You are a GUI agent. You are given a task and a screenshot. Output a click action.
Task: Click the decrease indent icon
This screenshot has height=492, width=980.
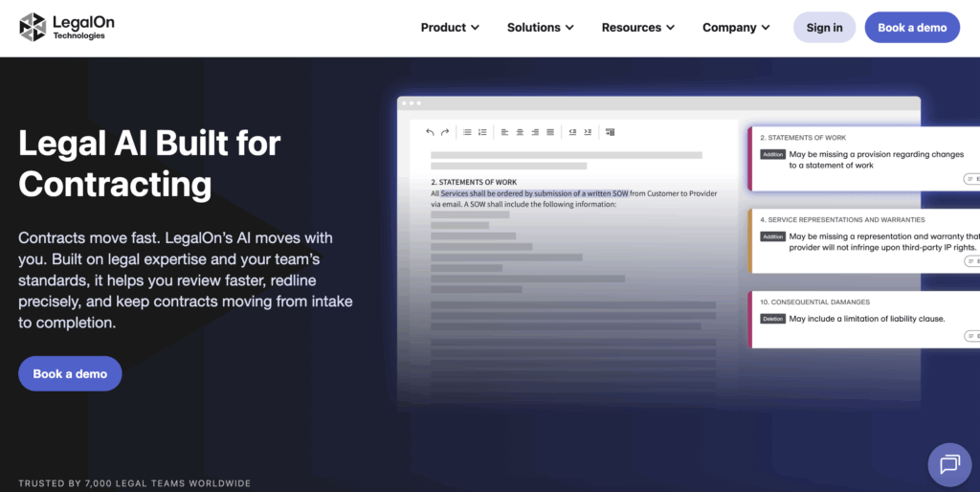coord(572,132)
